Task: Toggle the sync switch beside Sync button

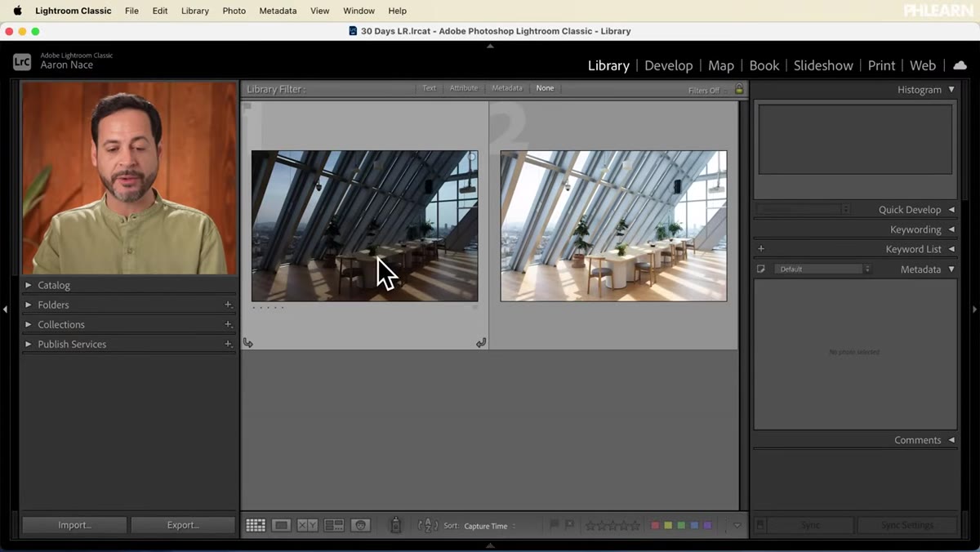Action: click(x=759, y=525)
